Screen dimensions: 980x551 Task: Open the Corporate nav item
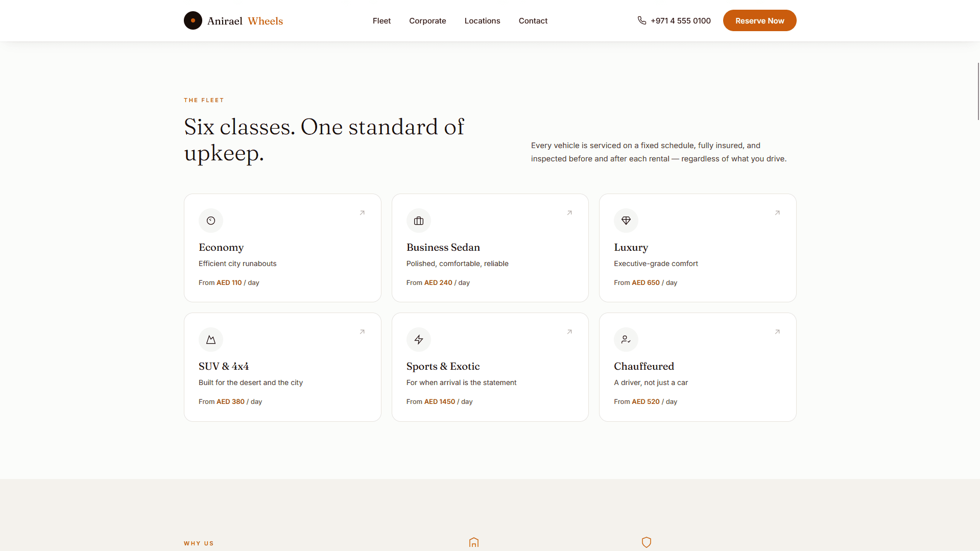(x=427, y=21)
